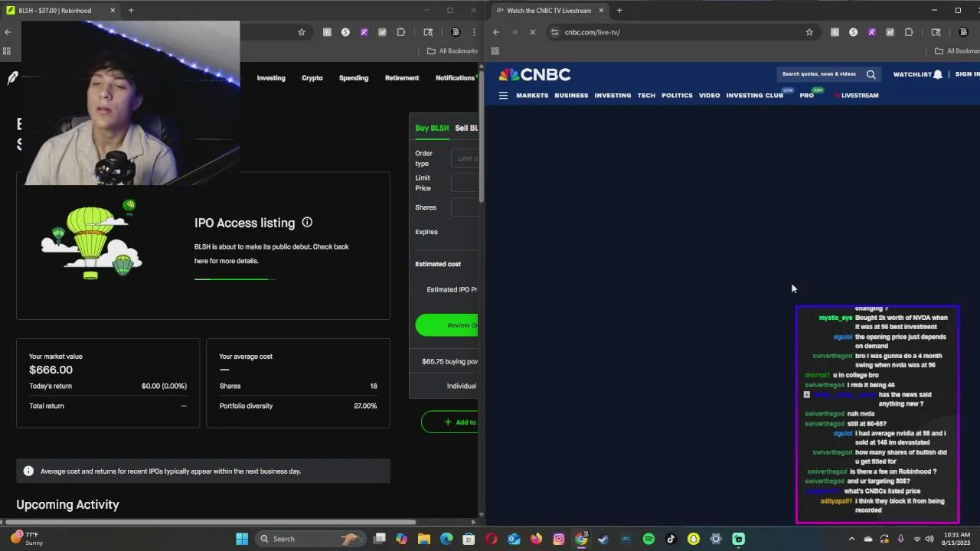Open Notifications on Robinhood
The width and height of the screenshot is (980, 551).
(455, 78)
